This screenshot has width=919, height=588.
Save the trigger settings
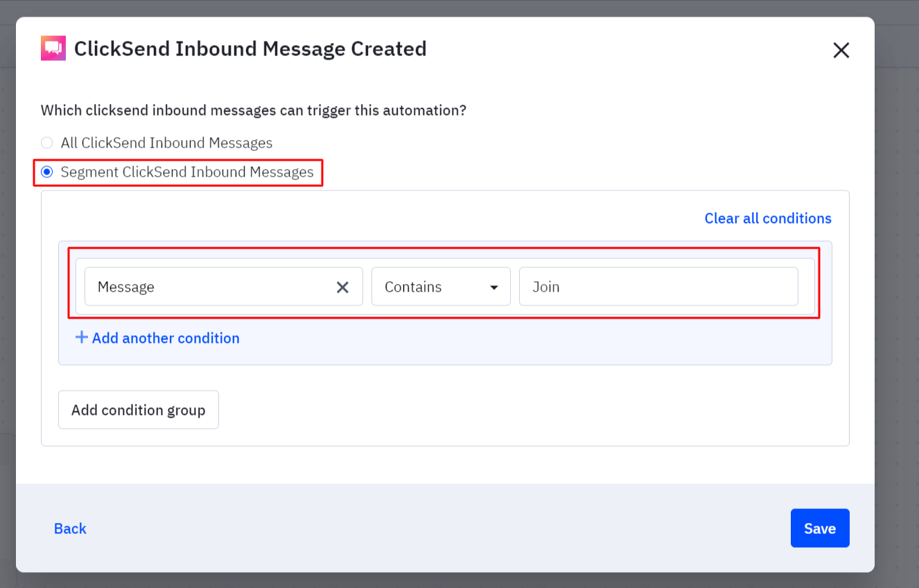[820, 528]
